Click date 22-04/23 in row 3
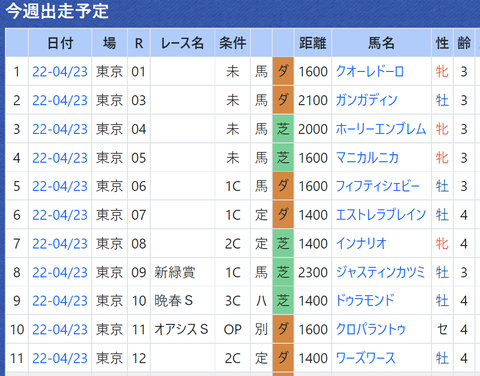 coord(60,129)
